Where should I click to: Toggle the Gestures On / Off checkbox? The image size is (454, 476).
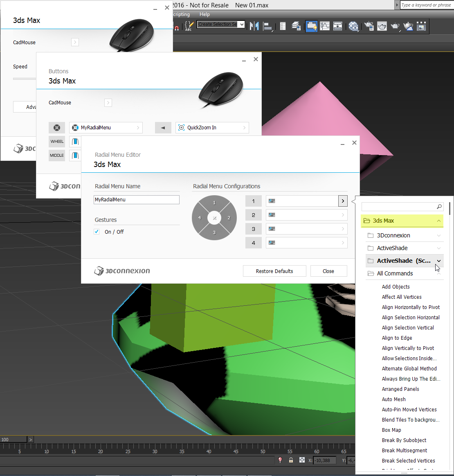97,232
